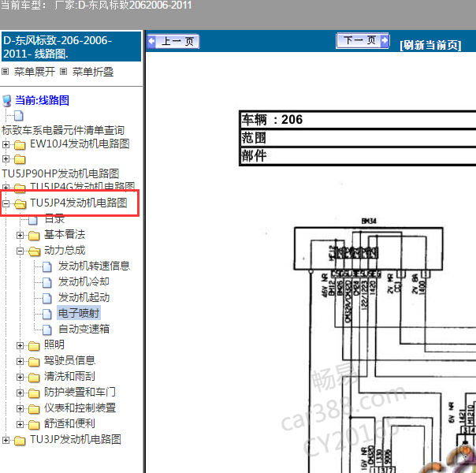The image size is (476, 473).
Task: Go to previous page with 上一页 button
Action: (x=173, y=41)
